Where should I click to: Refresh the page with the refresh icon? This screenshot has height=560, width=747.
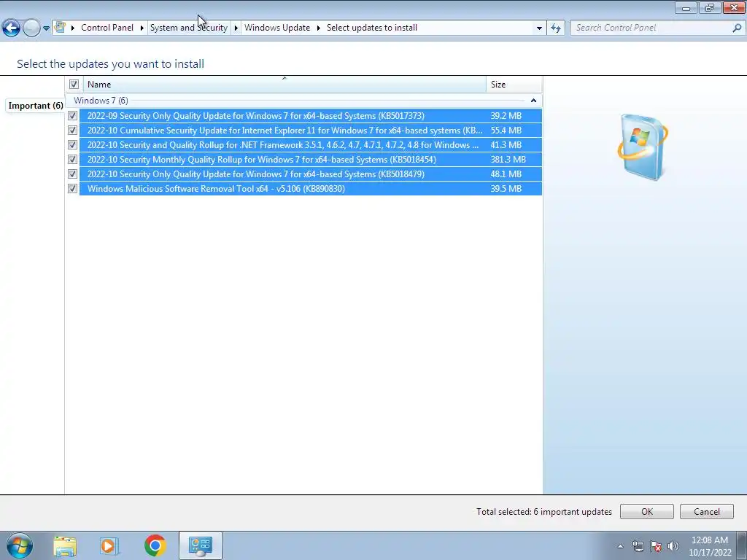pyautogui.click(x=555, y=28)
